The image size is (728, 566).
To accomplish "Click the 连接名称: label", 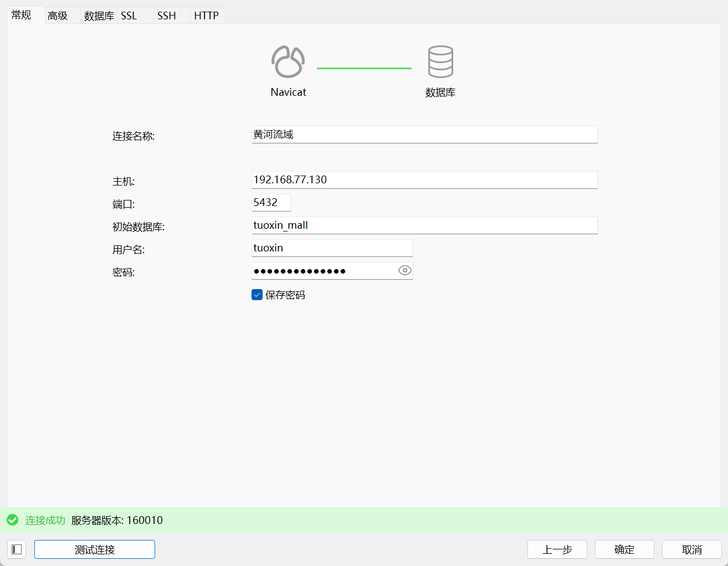I will click(134, 136).
